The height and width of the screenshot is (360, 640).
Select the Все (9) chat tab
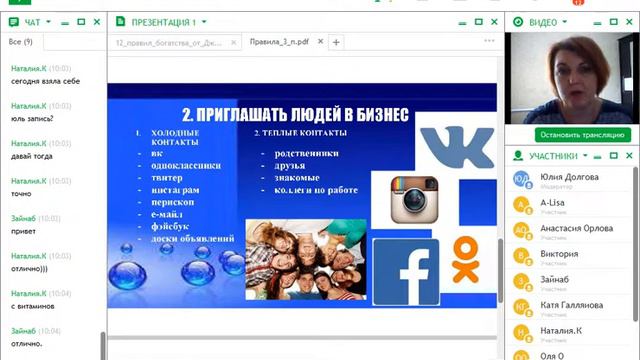click(x=20, y=42)
